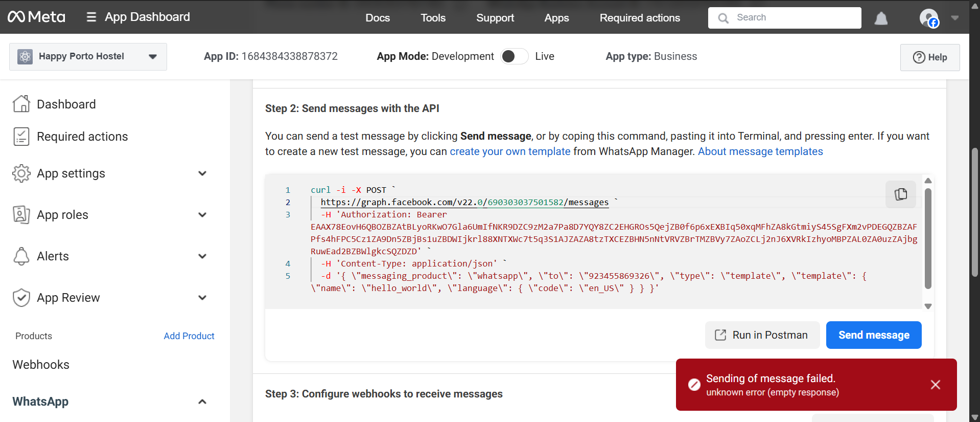
Task: Click the Happy Porto Hostel app icon
Action: (x=25, y=56)
